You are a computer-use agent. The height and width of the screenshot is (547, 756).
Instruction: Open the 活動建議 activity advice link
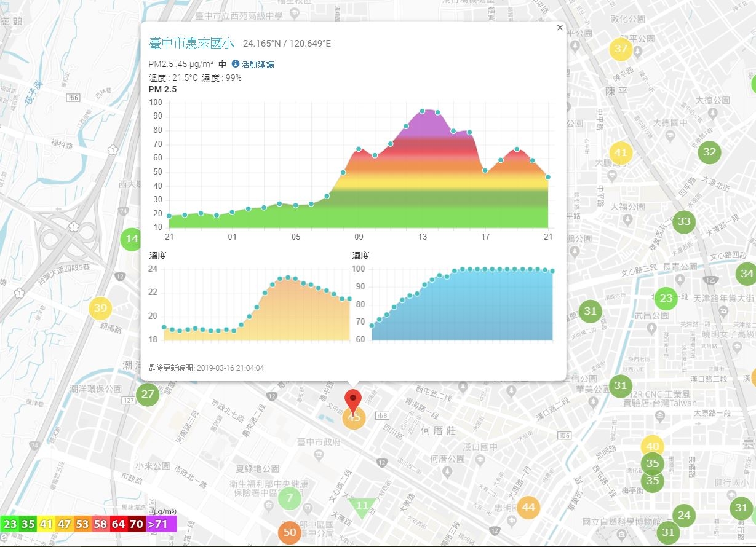tap(258, 64)
